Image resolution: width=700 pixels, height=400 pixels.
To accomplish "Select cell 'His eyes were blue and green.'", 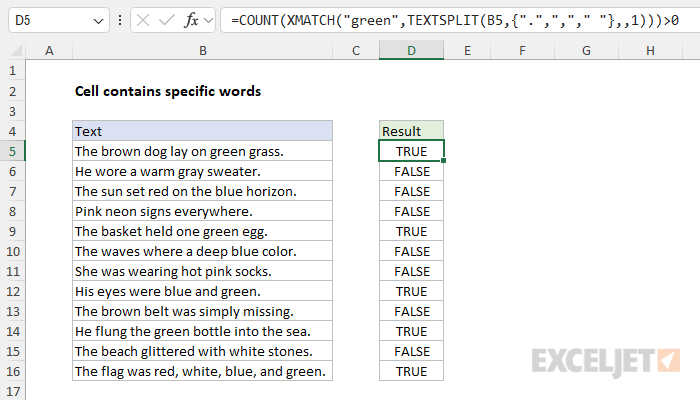I will click(203, 292).
